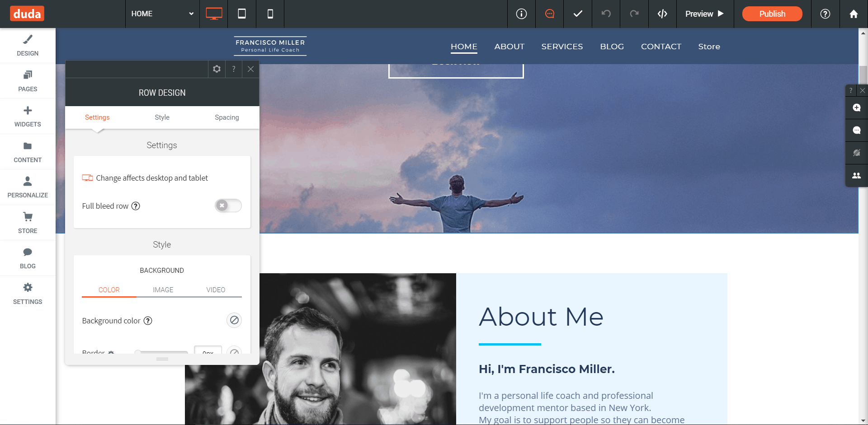
Task: Open the developer code editor icon
Action: [662, 14]
